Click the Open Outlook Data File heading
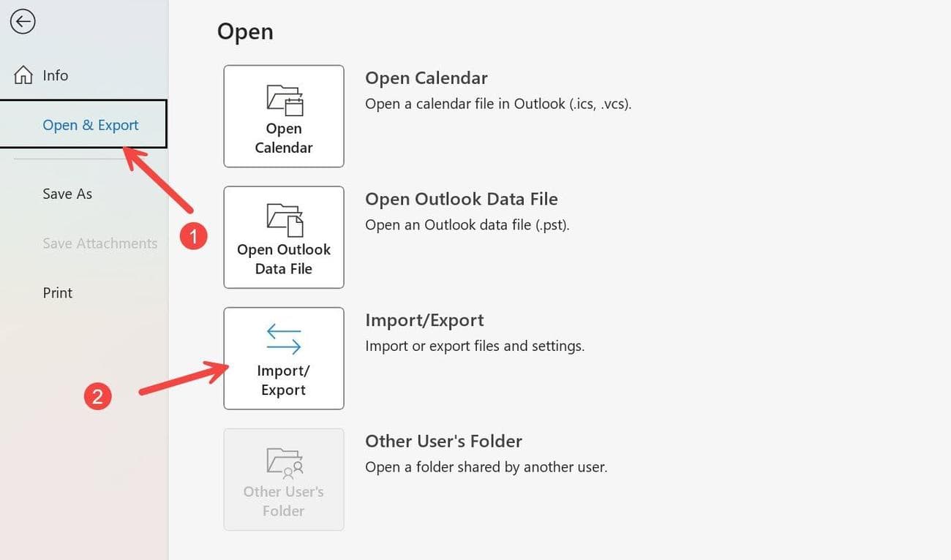 (461, 199)
